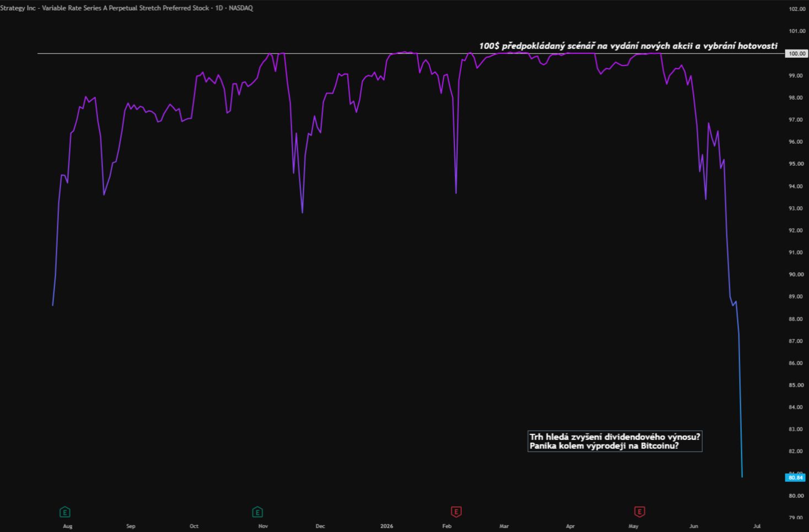This screenshot has width=809, height=532.
Task: Click the Dec label on time axis
Action: click(x=320, y=526)
